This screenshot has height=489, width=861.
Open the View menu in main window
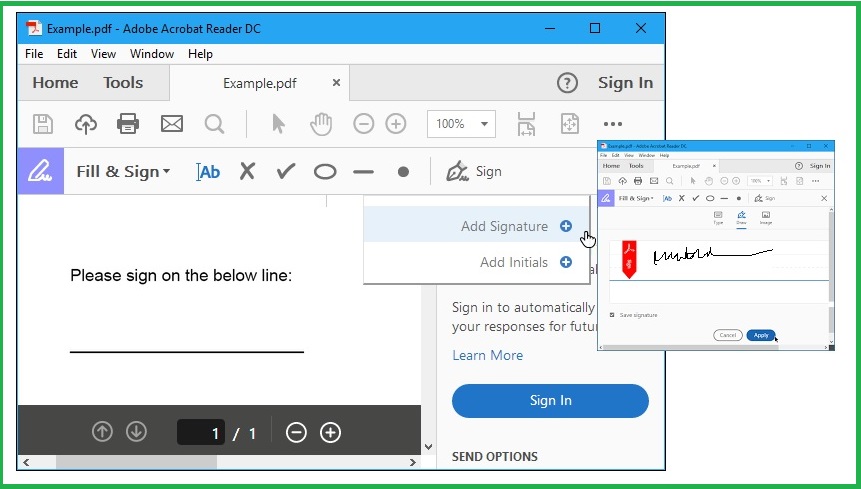pyautogui.click(x=103, y=54)
